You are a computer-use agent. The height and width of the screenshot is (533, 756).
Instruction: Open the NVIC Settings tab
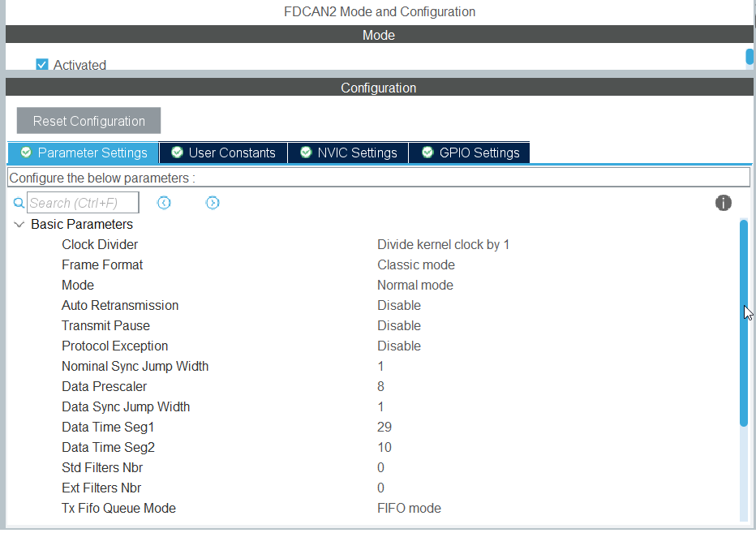348,153
